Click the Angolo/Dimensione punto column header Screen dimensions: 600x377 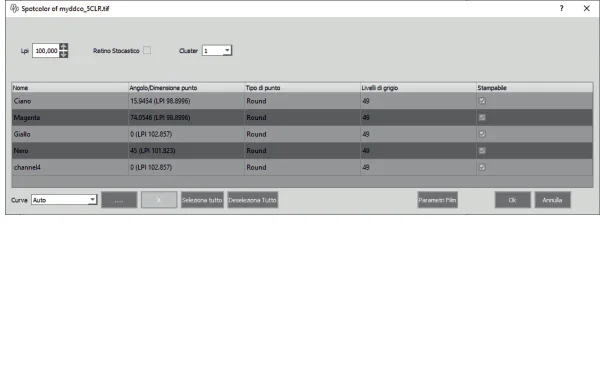[186, 88]
